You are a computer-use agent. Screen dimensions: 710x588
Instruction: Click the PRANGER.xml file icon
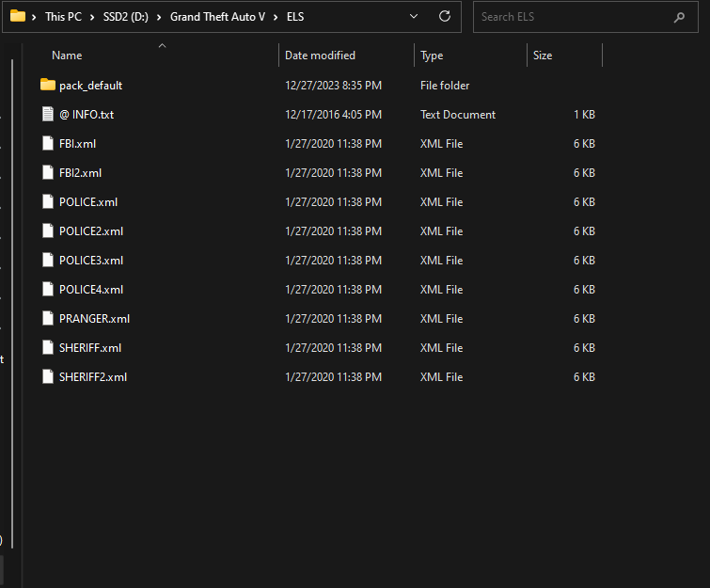pyautogui.click(x=49, y=319)
